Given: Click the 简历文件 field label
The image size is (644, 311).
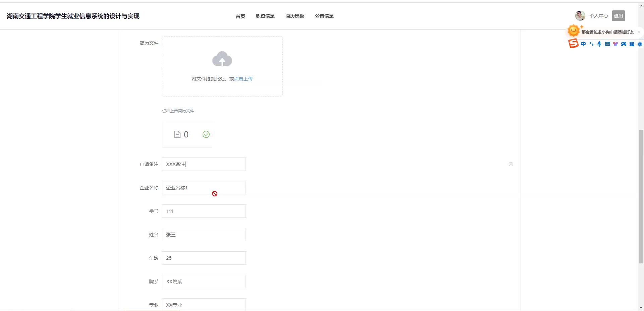Looking at the screenshot, I should 149,43.
